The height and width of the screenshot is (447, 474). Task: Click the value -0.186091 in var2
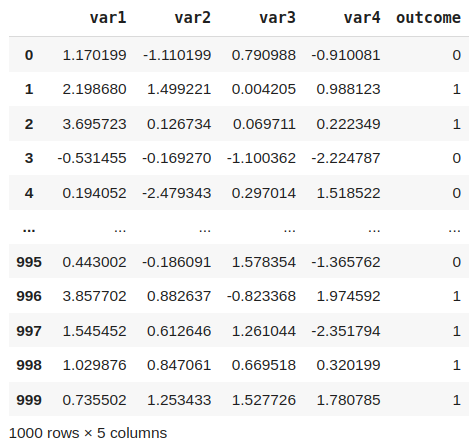(177, 262)
